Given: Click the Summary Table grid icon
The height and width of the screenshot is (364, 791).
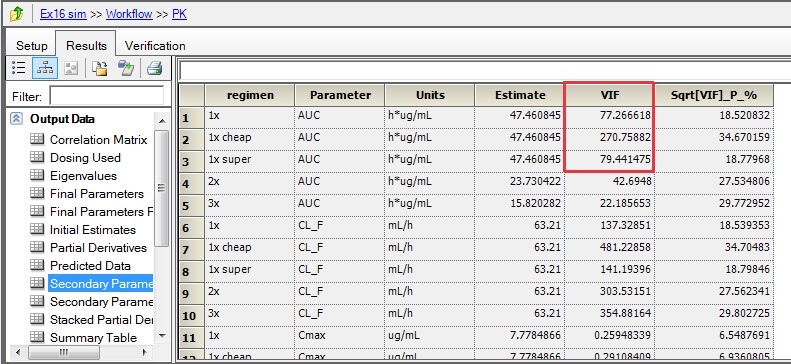Looking at the screenshot, I should pyautogui.click(x=37, y=337).
